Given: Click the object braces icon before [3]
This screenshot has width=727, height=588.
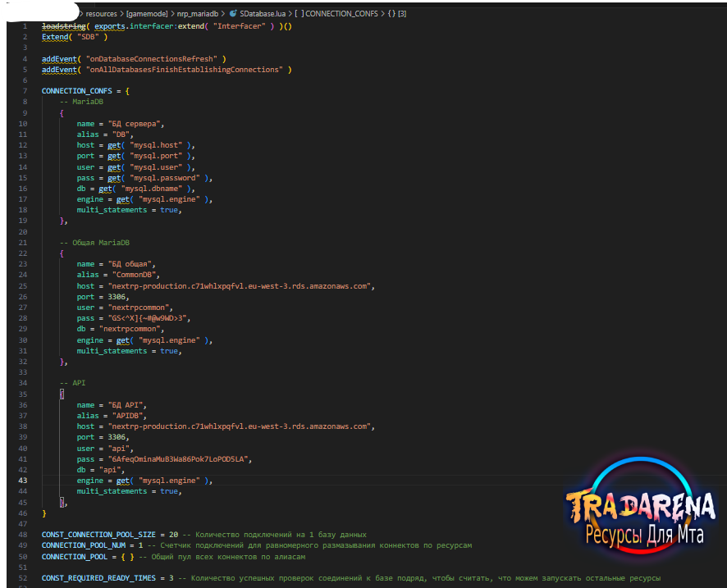Looking at the screenshot, I should [391, 14].
